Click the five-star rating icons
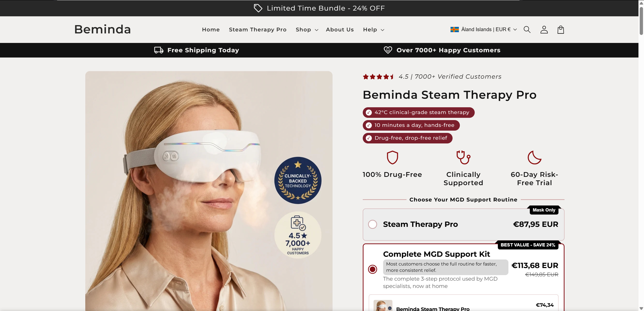Screen dimensions: 644x311 tap(378, 77)
